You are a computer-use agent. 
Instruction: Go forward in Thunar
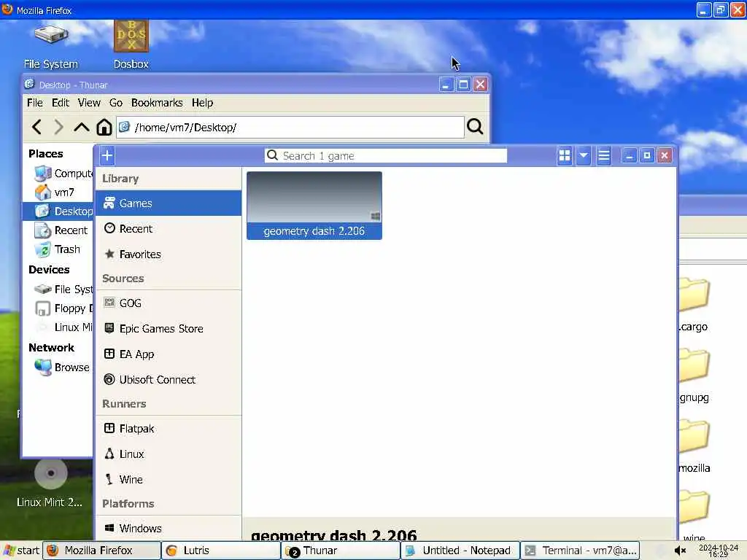58,127
